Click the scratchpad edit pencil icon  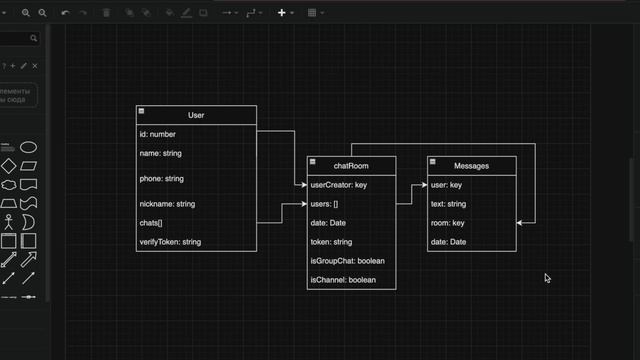[24, 66]
